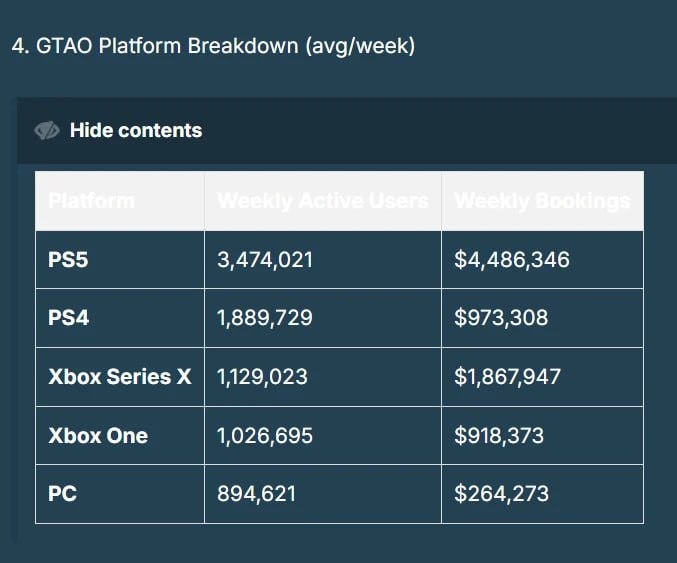Click the crossed-eye hide icon
Screen dimensions: 677x563
point(46,131)
